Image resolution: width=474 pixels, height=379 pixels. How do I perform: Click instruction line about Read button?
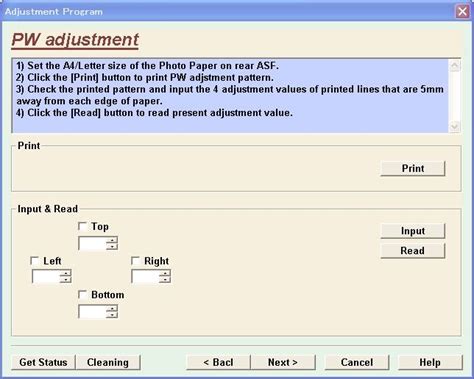tap(154, 113)
